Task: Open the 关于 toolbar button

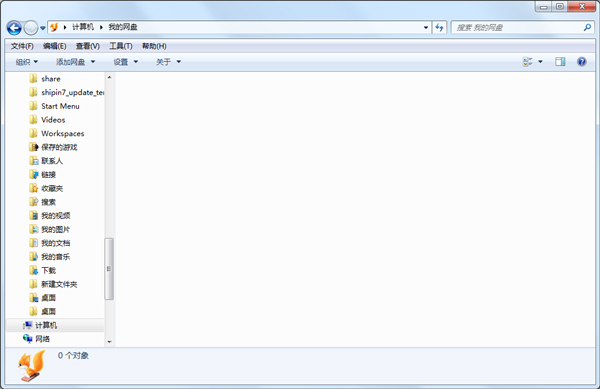Action: pos(168,62)
